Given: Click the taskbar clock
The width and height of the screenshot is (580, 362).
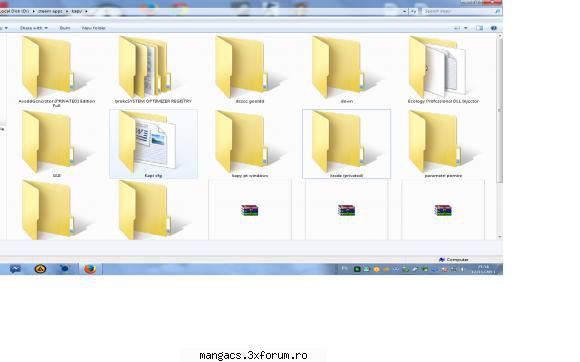Looking at the screenshot, I should point(483,269).
